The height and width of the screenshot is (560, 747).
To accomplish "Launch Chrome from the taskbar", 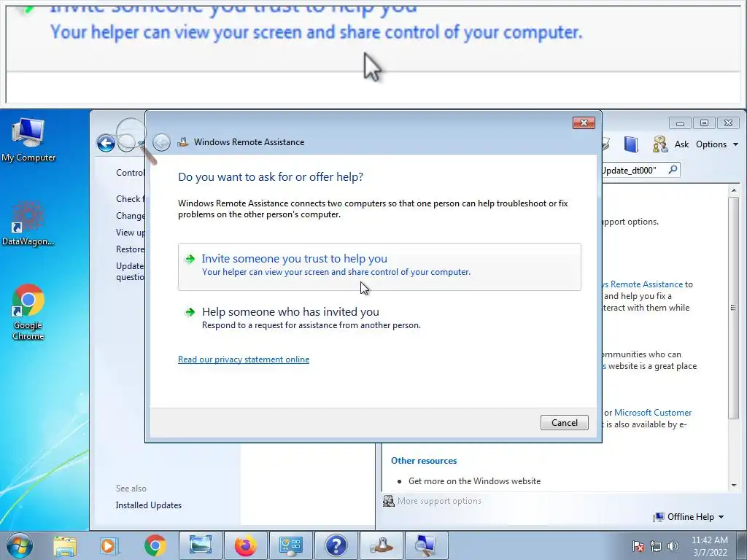I will click(x=155, y=545).
